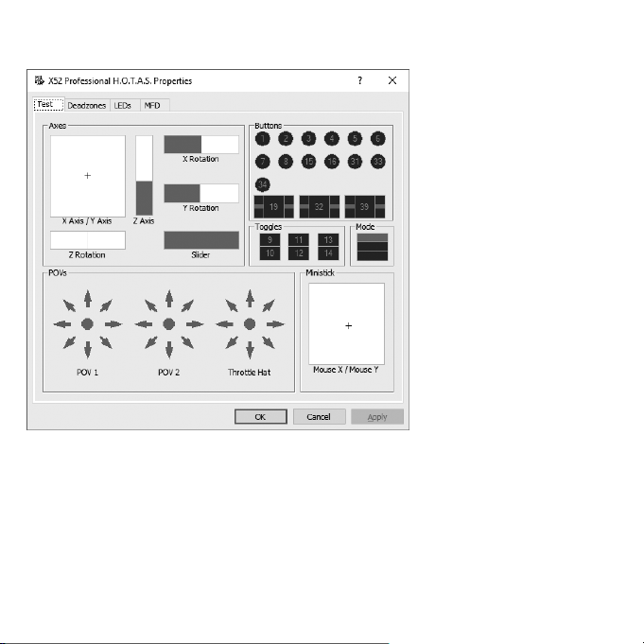Click the greyed Apply button
Screen dimensions: 644x644
(377, 417)
